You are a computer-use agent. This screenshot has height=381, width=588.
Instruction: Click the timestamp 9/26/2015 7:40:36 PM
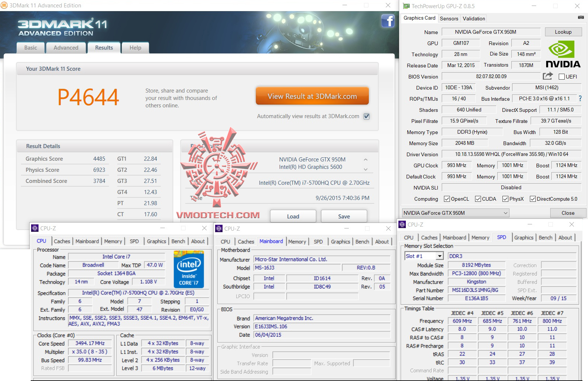pyautogui.click(x=343, y=198)
